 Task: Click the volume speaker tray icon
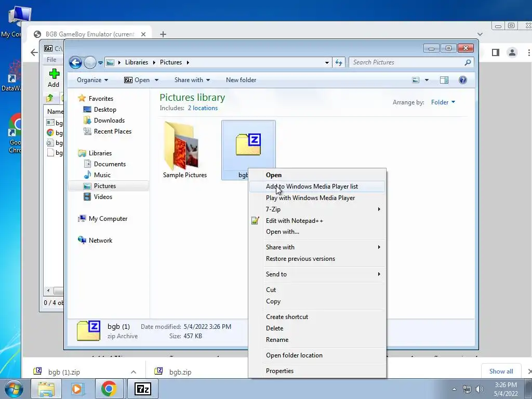(x=480, y=389)
